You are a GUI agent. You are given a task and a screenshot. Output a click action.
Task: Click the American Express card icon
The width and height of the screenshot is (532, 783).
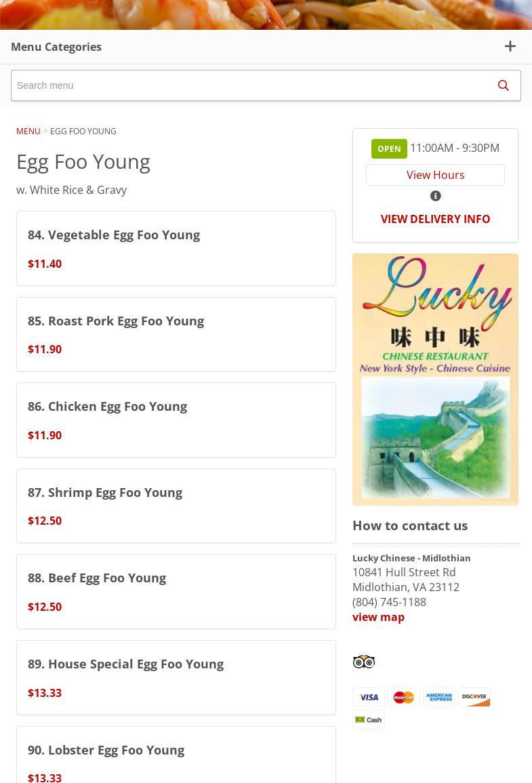(439, 697)
